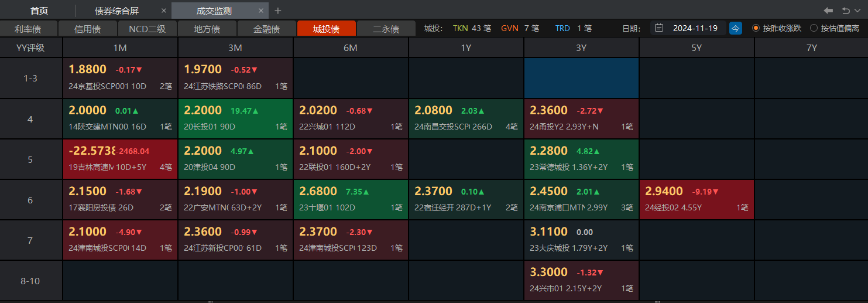Click the highlighted blue empty 3Y cell
Viewport: 868px width, 303px height.
coord(581,78)
